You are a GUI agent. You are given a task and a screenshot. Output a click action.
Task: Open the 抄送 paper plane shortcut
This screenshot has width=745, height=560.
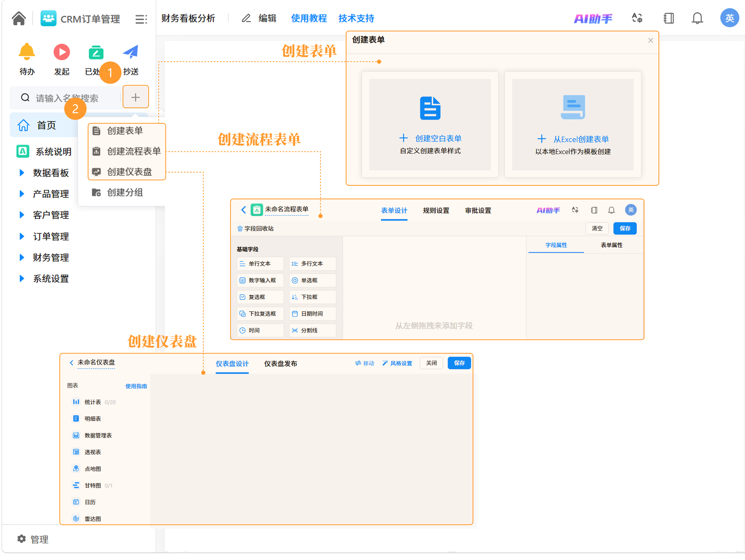pos(131,52)
